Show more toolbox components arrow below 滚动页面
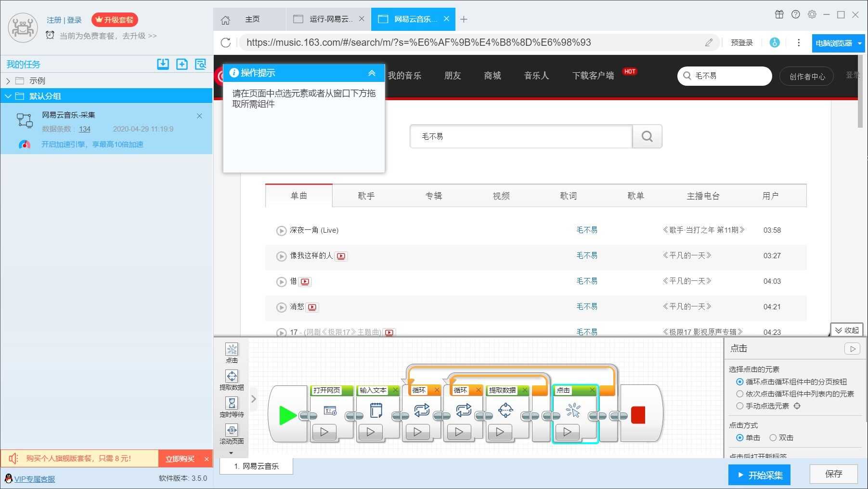The width and height of the screenshot is (868, 489). point(231,453)
